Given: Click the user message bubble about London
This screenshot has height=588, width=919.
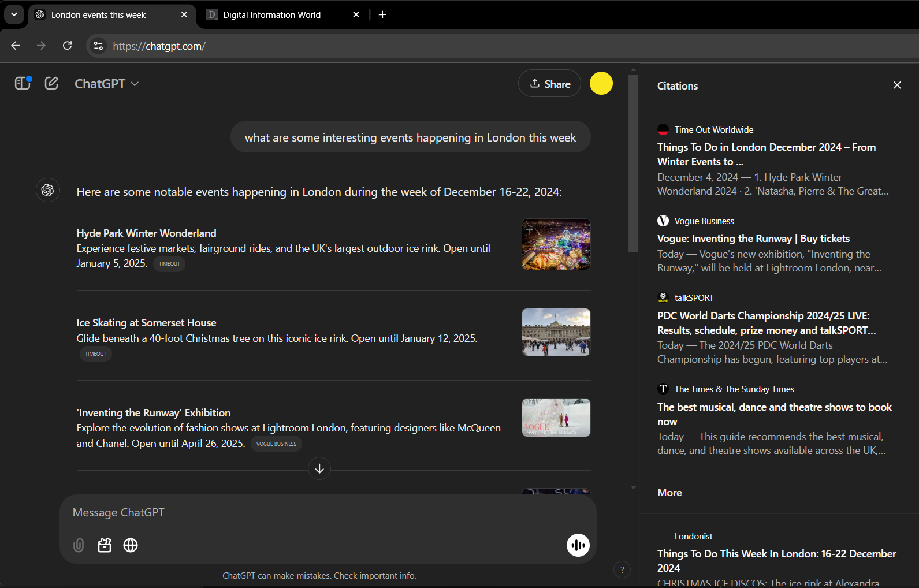Looking at the screenshot, I should 411,137.
